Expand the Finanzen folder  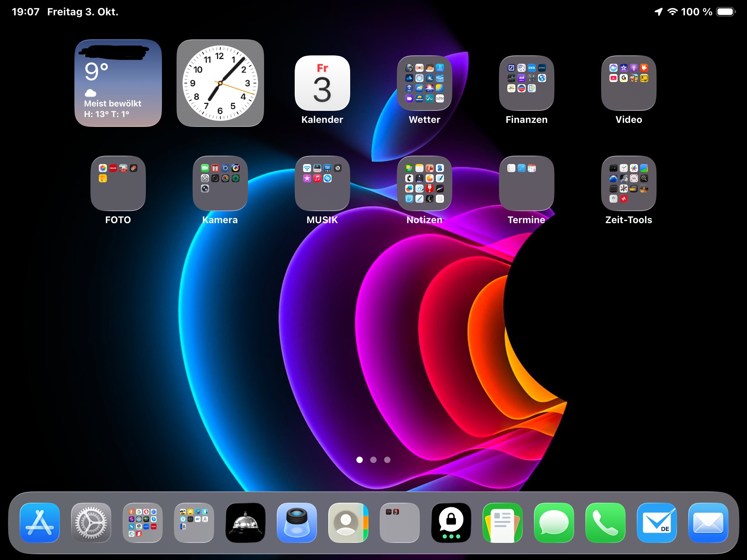click(526, 83)
